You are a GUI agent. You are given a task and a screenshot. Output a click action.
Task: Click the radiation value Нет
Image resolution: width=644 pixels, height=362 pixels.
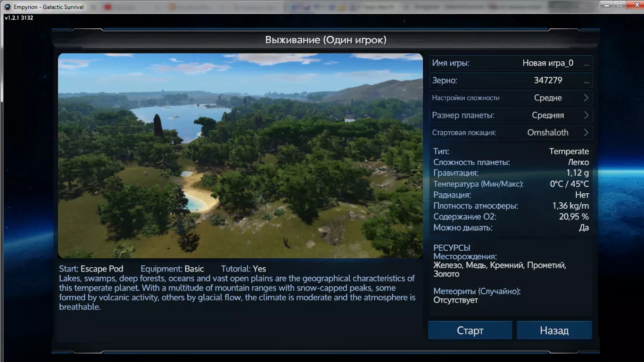(x=582, y=195)
